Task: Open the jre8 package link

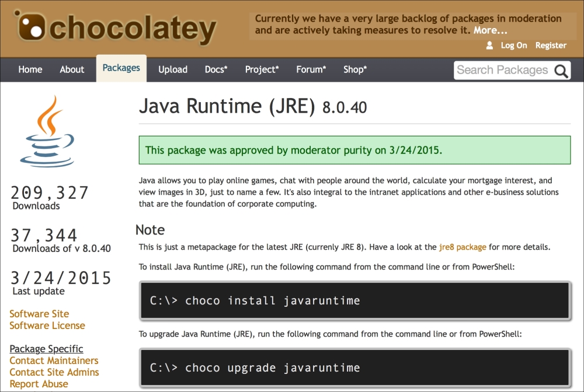Action: [x=463, y=247]
